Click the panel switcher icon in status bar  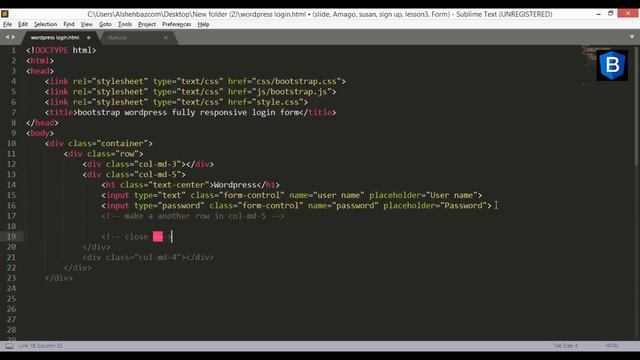click(x=9, y=346)
